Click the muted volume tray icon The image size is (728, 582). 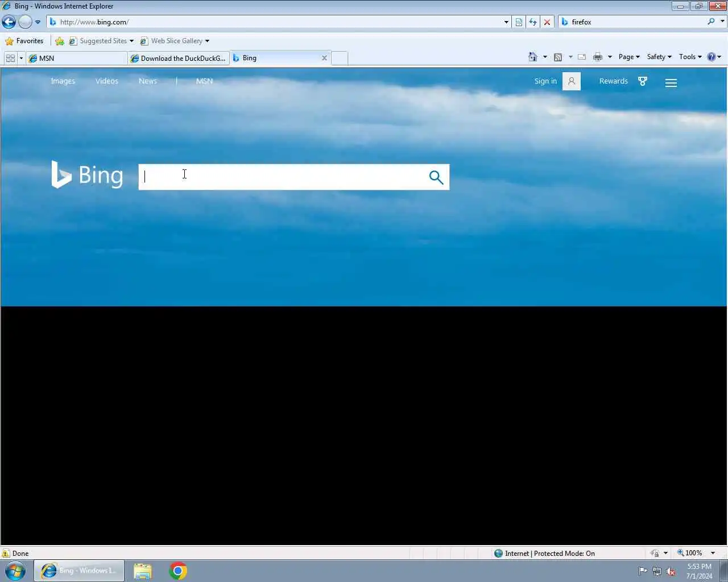coord(671,571)
